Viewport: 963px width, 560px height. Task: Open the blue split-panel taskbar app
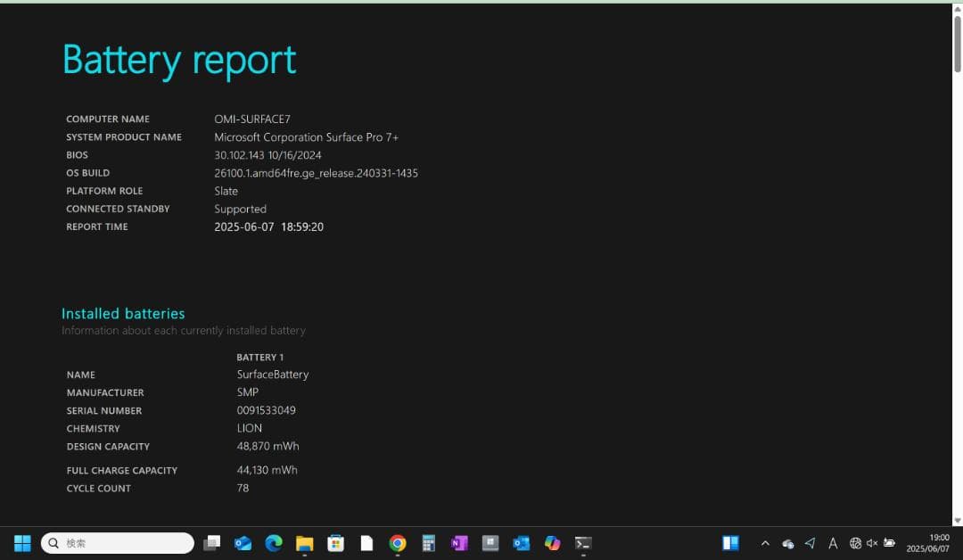(x=730, y=543)
